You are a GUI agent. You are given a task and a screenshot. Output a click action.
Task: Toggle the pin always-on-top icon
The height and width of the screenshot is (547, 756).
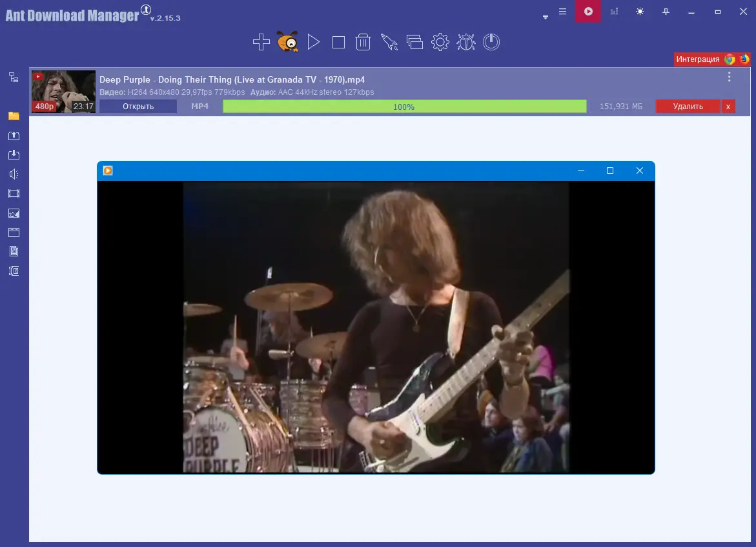point(666,12)
